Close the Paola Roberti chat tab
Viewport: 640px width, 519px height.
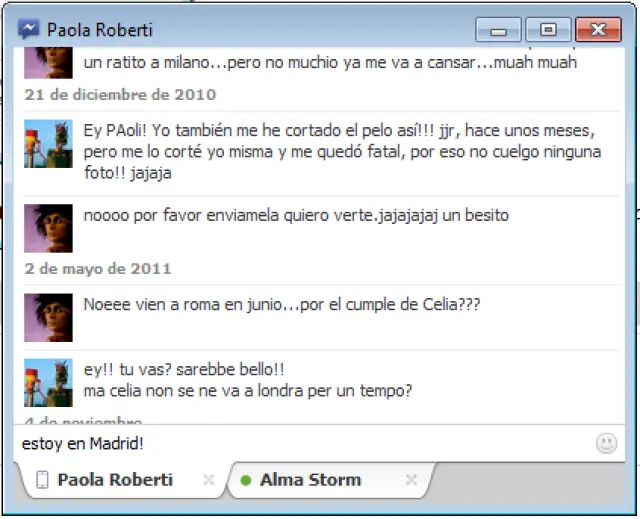pos(209,480)
